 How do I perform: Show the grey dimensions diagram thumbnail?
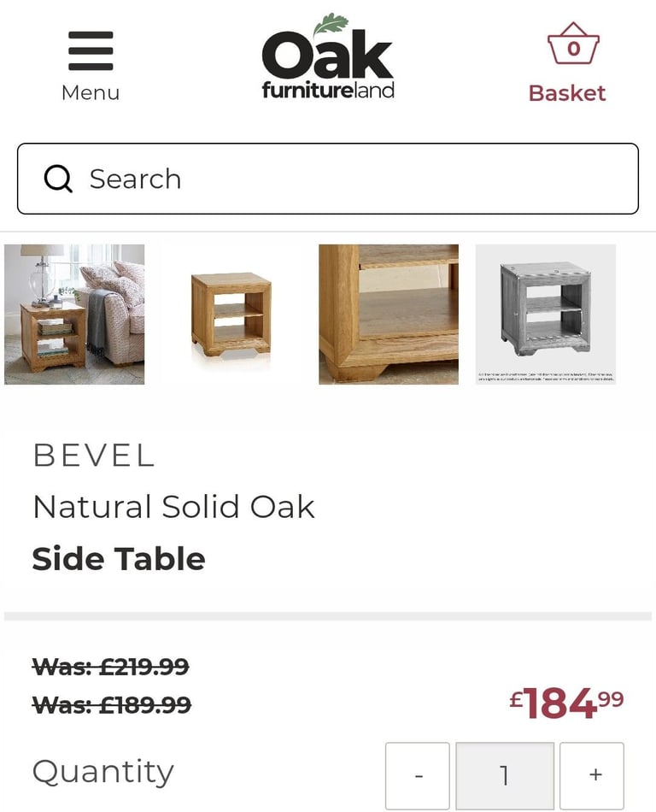tap(546, 315)
